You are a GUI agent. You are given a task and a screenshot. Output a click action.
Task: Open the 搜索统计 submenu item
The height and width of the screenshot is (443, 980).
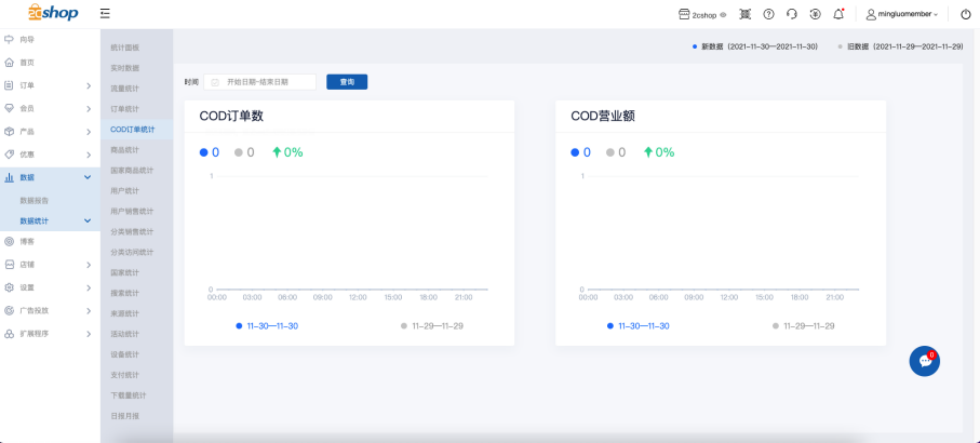125,293
